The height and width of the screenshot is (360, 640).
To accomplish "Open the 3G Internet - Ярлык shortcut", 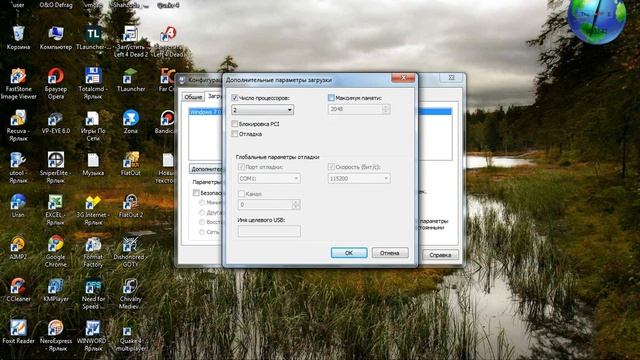I will [93, 209].
